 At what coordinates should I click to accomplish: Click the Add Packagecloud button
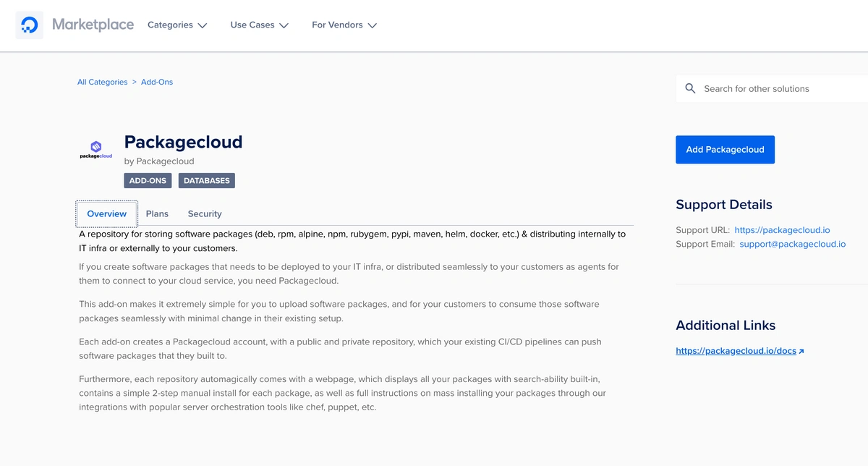[725, 149]
